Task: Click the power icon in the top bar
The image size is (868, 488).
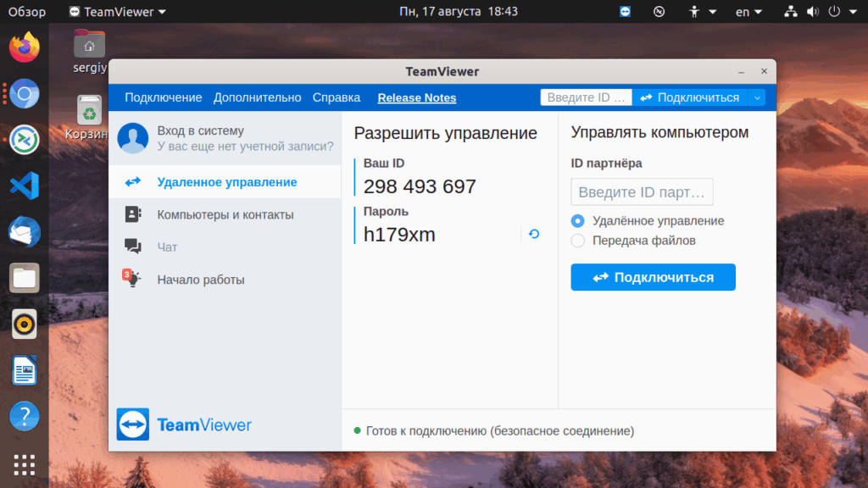Action: [x=834, y=12]
